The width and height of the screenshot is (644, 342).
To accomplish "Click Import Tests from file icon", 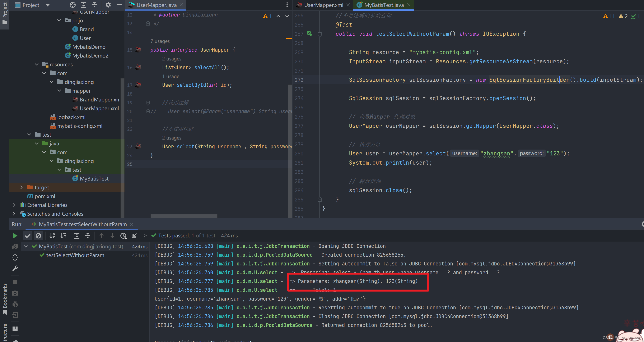I will (134, 235).
